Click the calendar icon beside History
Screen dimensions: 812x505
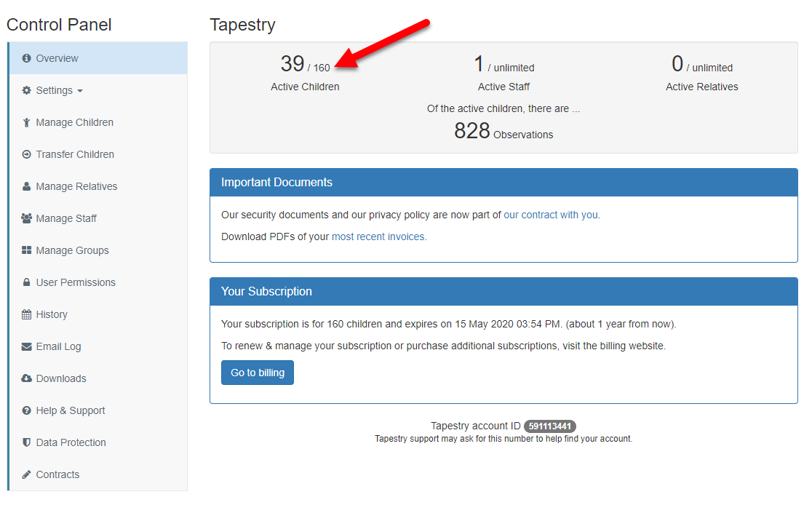26,314
